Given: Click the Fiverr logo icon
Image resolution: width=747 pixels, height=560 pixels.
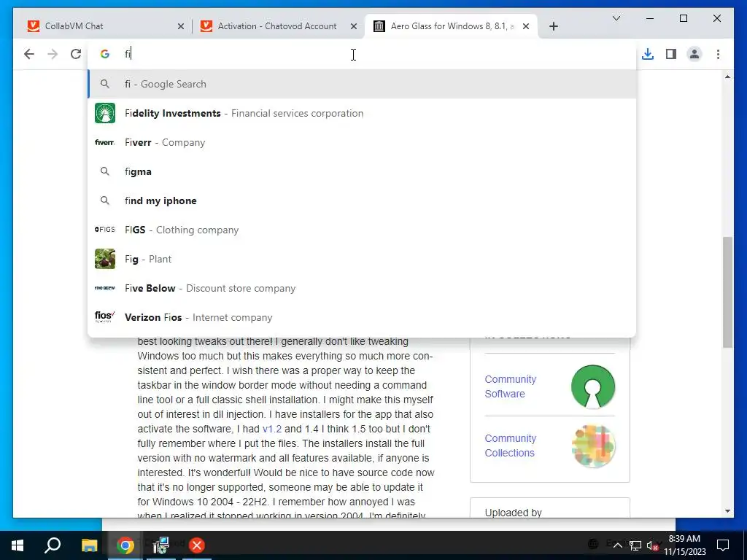Looking at the screenshot, I should (105, 142).
